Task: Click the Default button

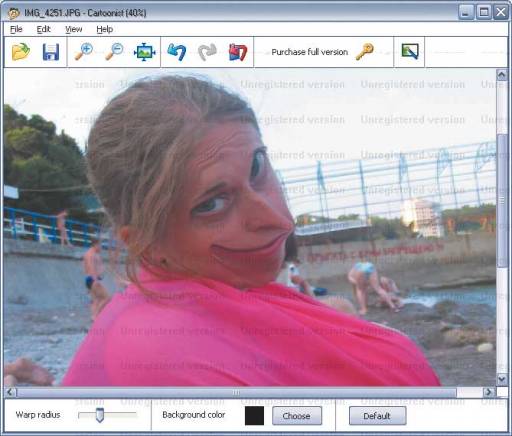Action: click(377, 416)
